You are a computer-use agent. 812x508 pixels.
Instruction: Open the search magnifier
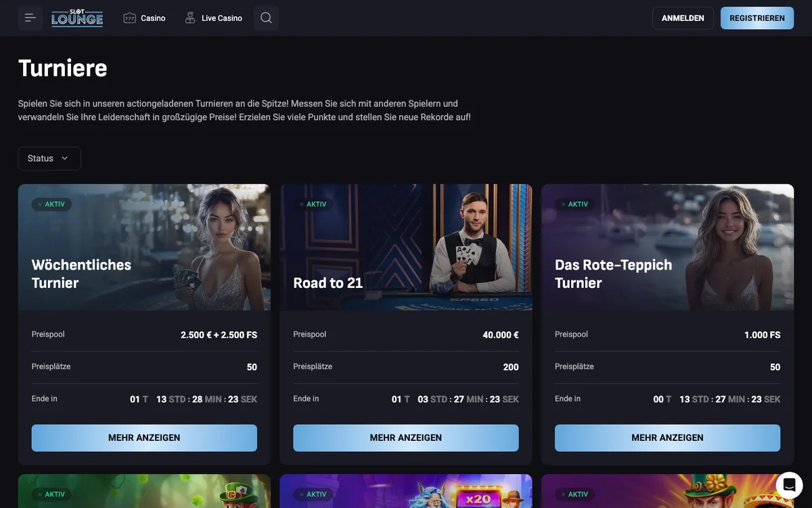pyautogui.click(x=266, y=18)
